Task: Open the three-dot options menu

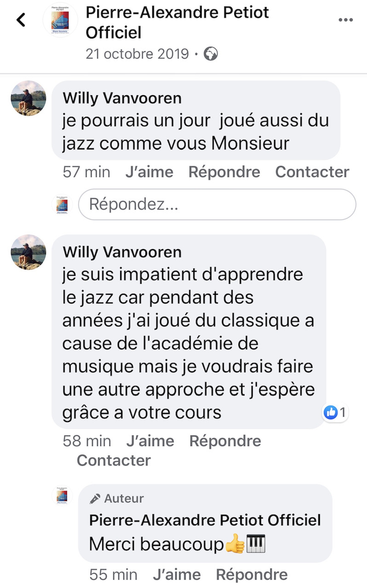Action: tap(346, 20)
